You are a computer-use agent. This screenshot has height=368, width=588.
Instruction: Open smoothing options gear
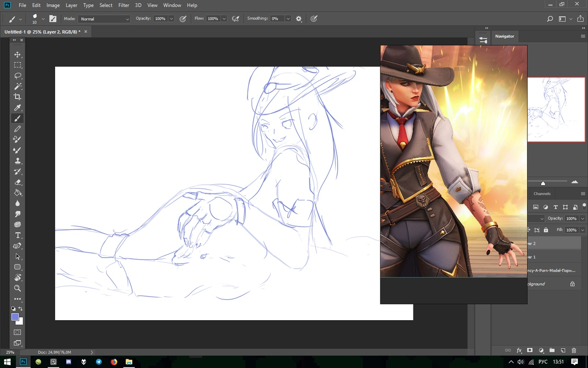(299, 19)
